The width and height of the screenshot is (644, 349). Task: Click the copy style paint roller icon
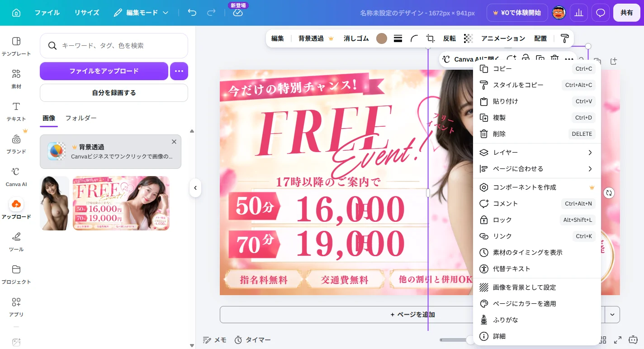(564, 38)
